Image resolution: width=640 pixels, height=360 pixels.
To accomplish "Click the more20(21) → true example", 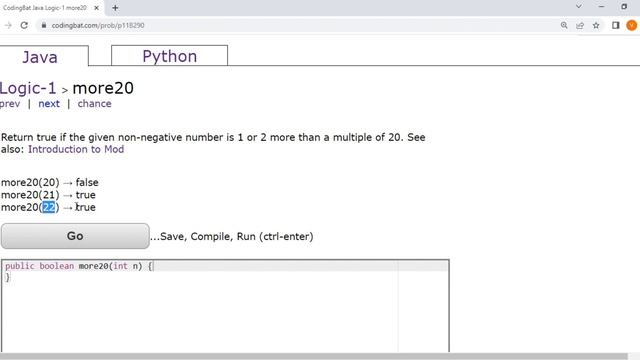I will coord(48,195).
